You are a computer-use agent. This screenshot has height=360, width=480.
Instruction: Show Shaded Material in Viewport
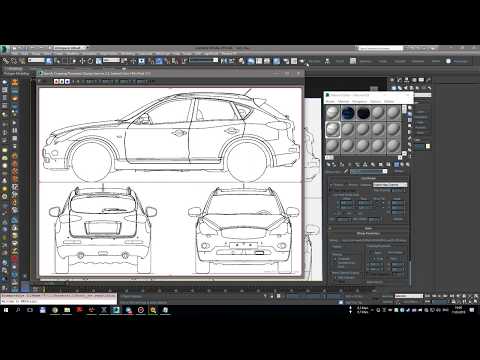tap(388, 164)
